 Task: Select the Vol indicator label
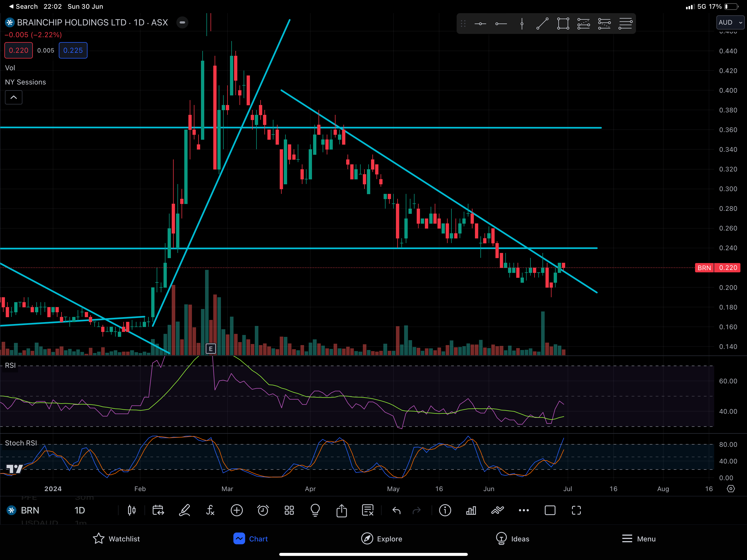tap(10, 68)
